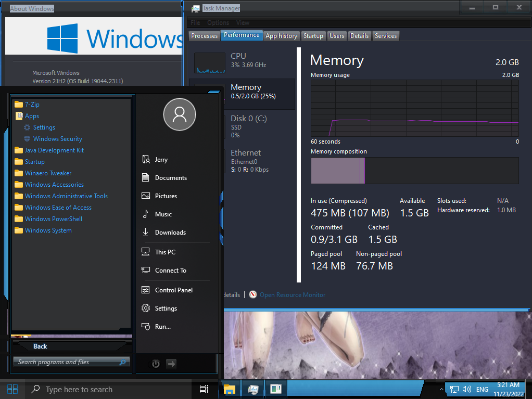Click the taskbar clock and date
Viewport: 532px width, 399px height.
[x=508, y=390]
